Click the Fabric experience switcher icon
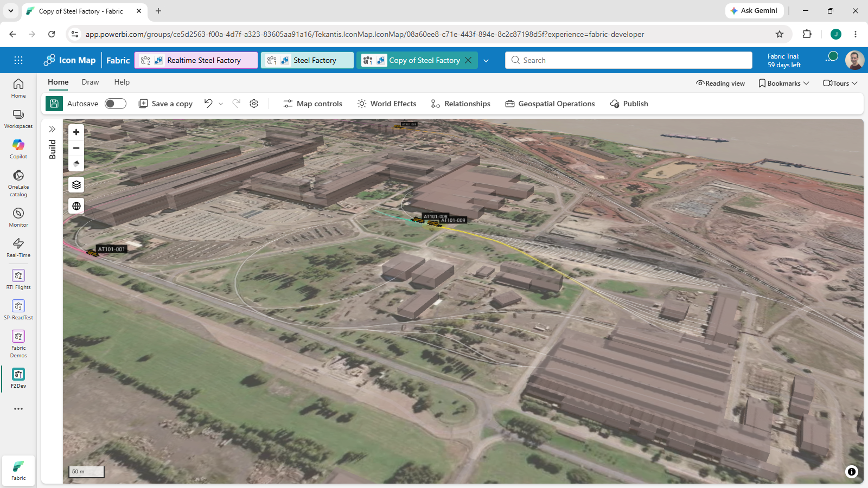 point(18,470)
